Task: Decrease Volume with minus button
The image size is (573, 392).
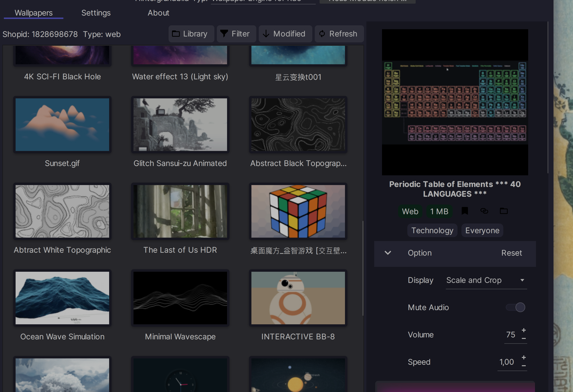Action: 524,338
